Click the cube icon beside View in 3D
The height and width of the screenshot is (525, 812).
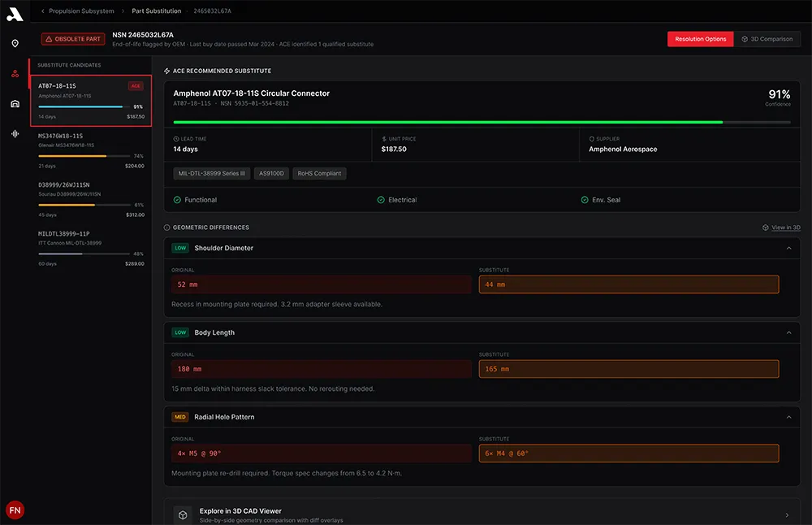click(766, 228)
